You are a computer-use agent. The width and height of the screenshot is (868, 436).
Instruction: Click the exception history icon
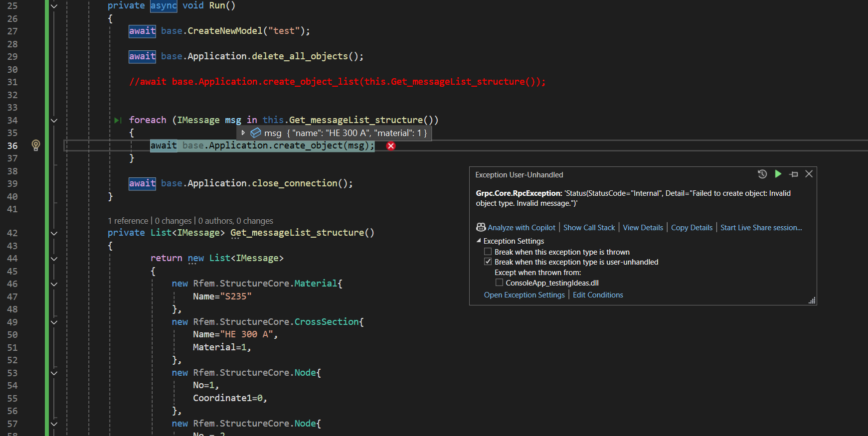[762, 174]
